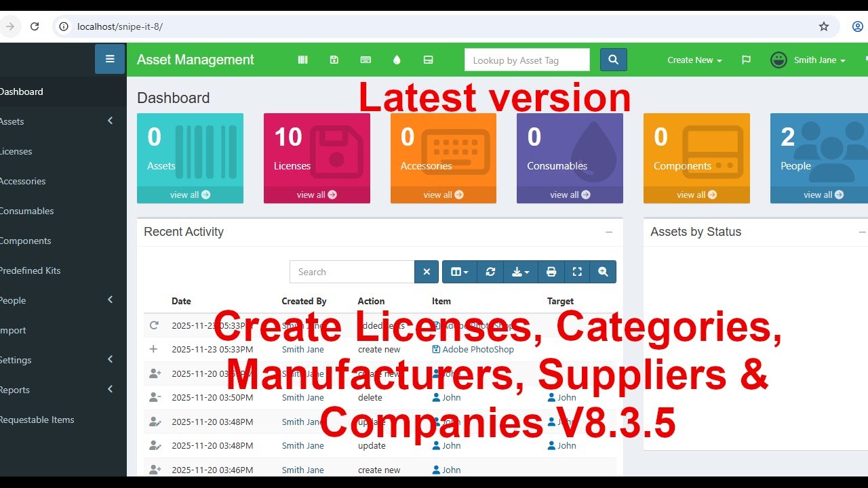This screenshot has height=488, width=868.
Task: Open Components drive icon in top navbar
Action: coord(428,60)
